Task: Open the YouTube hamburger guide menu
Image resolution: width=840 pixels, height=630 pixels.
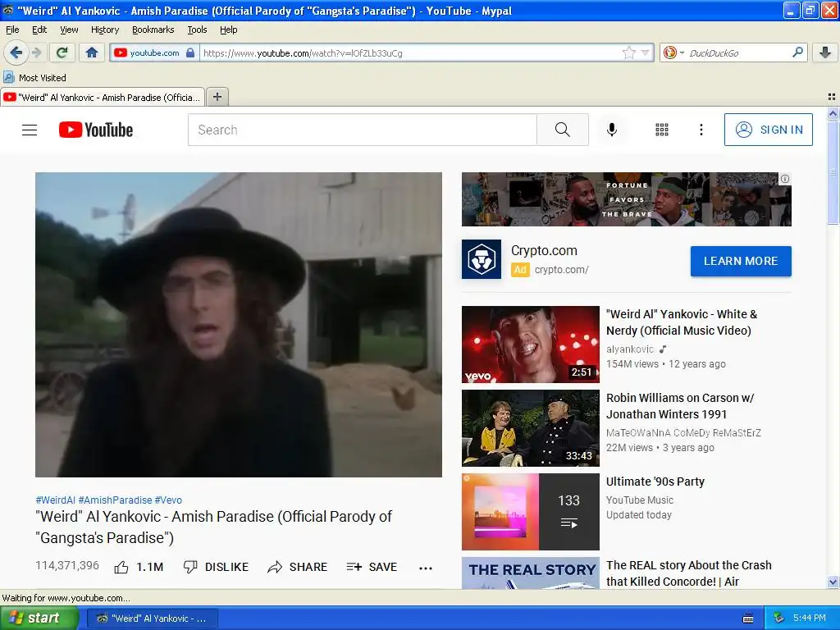Action: click(x=30, y=130)
